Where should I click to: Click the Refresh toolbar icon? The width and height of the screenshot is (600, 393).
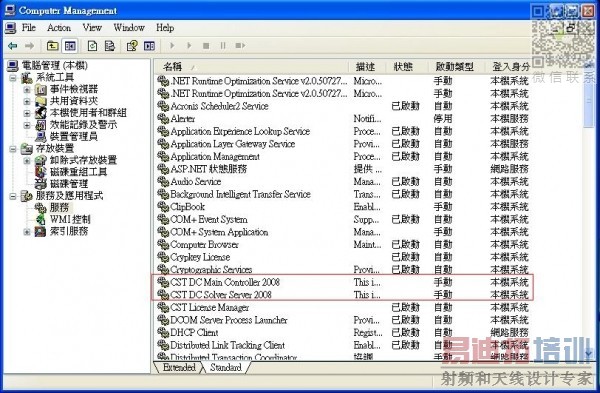tap(92, 46)
